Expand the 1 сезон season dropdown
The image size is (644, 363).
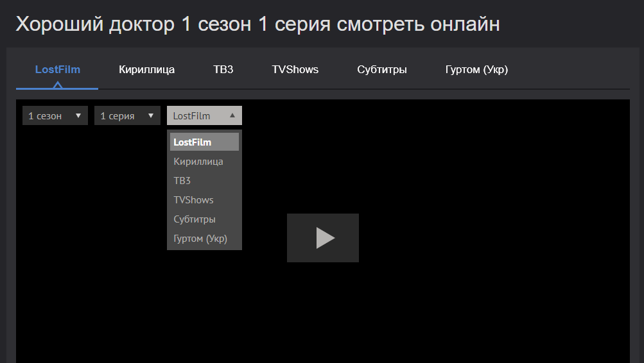[x=55, y=115]
